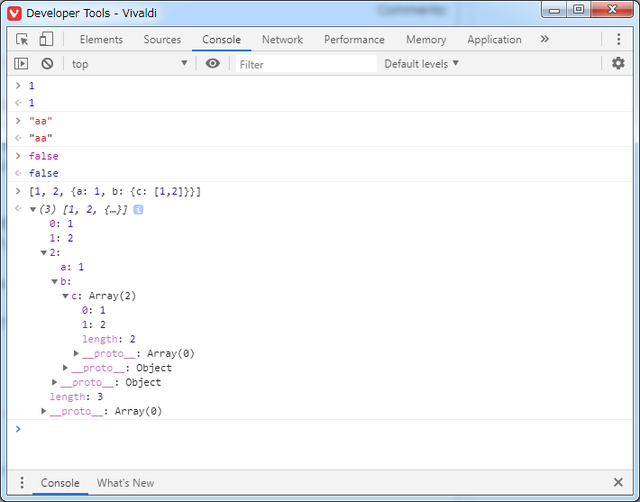Image resolution: width=640 pixels, height=502 pixels.
Task: Close the bottom drawer
Action: pos(618,482)
